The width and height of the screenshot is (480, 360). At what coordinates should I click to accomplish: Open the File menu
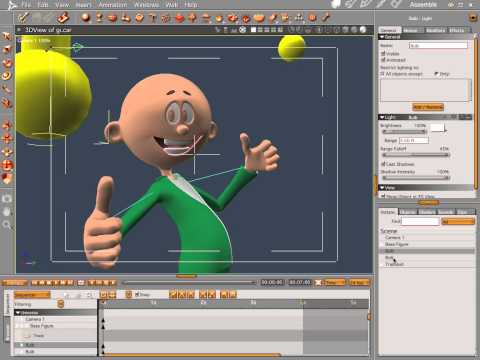pyautogui.click(x=26, y=5)
